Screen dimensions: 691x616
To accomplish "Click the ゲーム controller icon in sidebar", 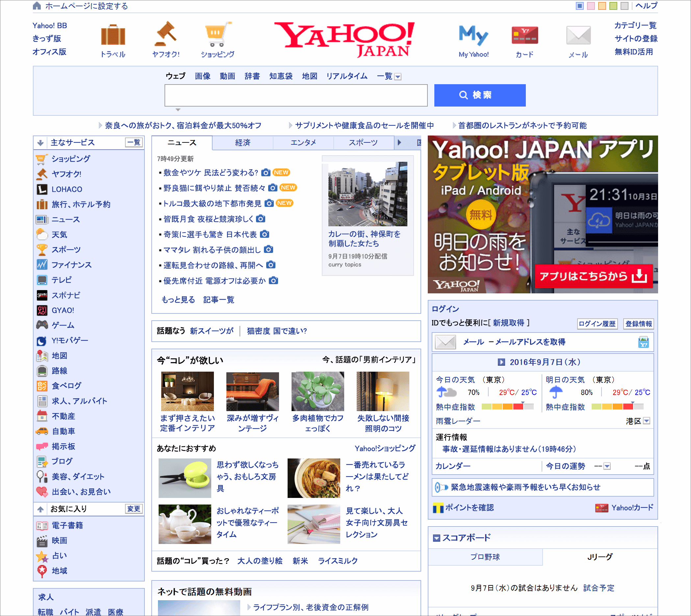I will (x=42, y=325).
